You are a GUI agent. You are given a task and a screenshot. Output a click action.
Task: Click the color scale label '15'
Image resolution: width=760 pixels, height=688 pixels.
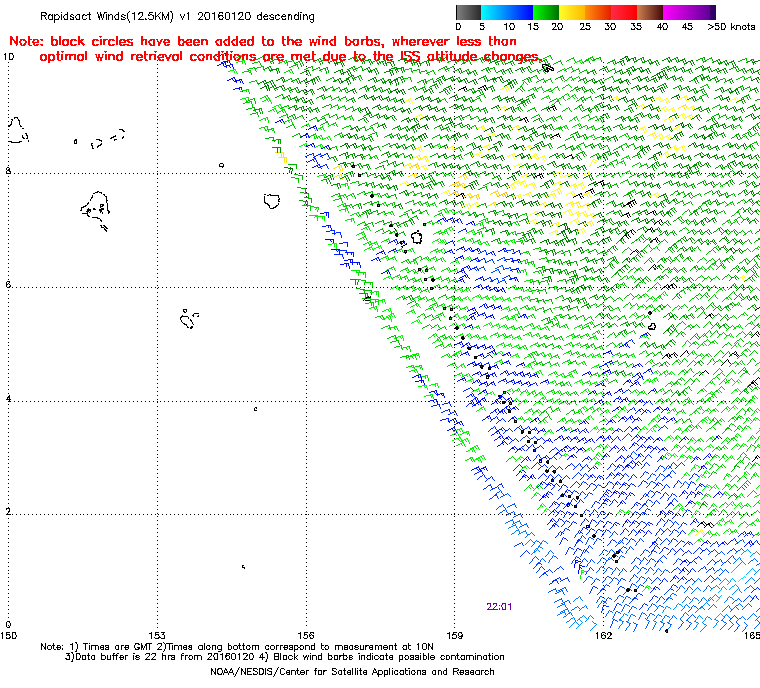click(x=533, y=27)
